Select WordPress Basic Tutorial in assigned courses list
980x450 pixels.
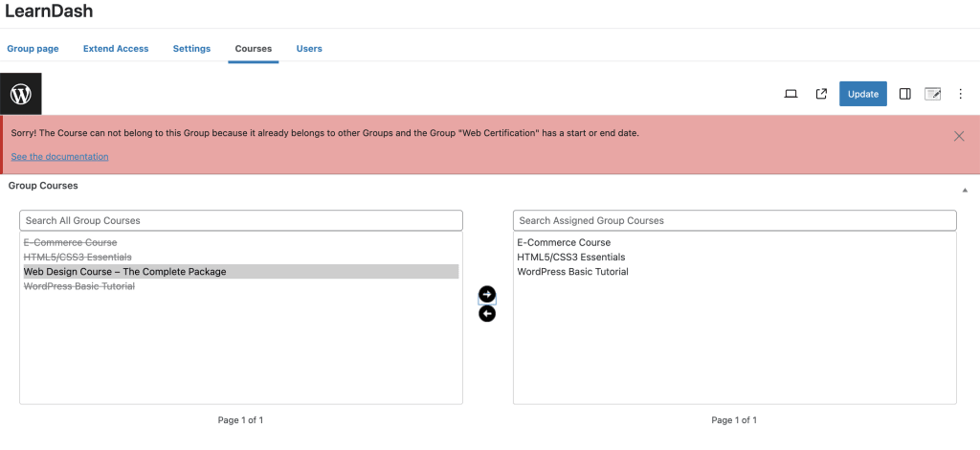[572, 272]
